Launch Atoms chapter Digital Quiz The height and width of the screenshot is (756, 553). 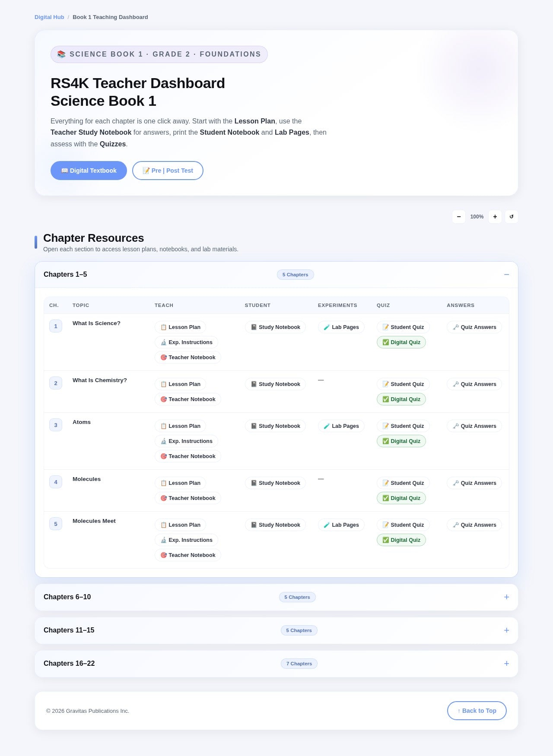(401, 441)
